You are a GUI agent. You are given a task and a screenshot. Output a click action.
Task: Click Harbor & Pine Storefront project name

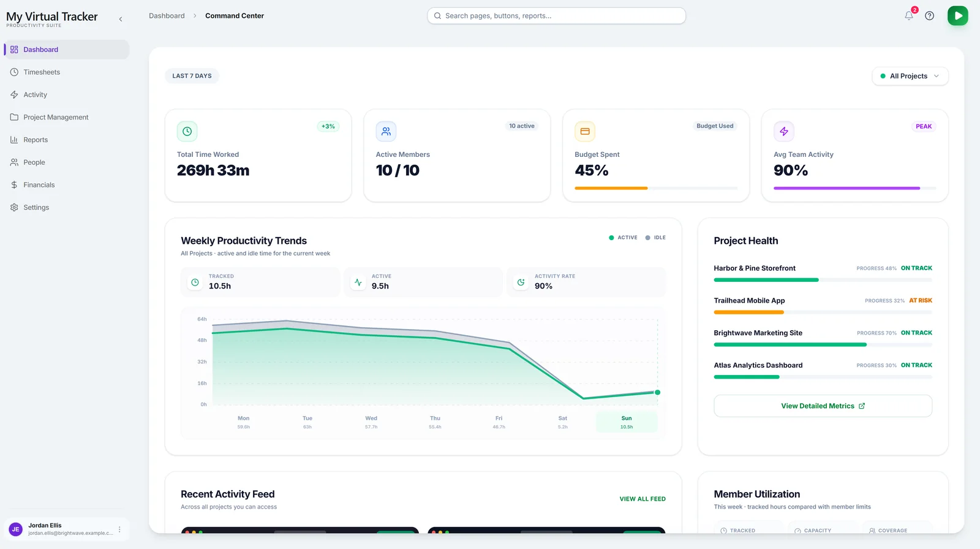(x=755, y=268)
